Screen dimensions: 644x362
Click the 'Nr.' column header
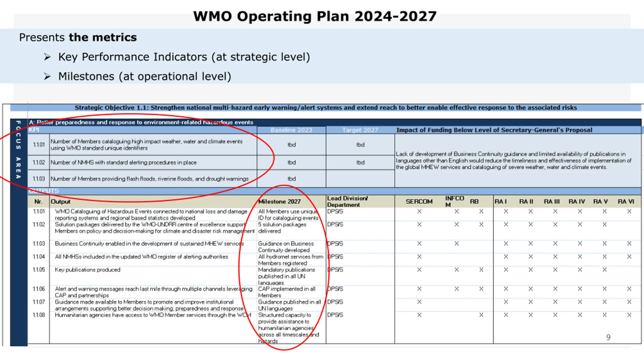[38, 202]
